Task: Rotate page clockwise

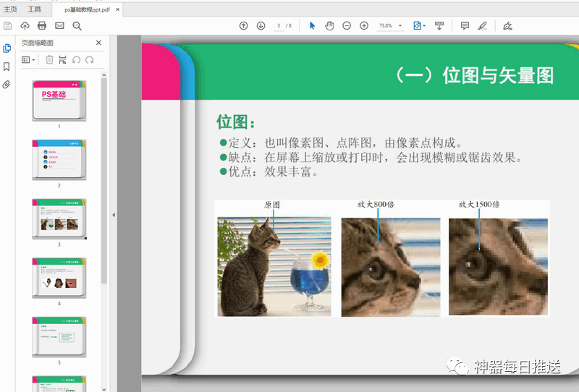Action: [x=90, y=59]
